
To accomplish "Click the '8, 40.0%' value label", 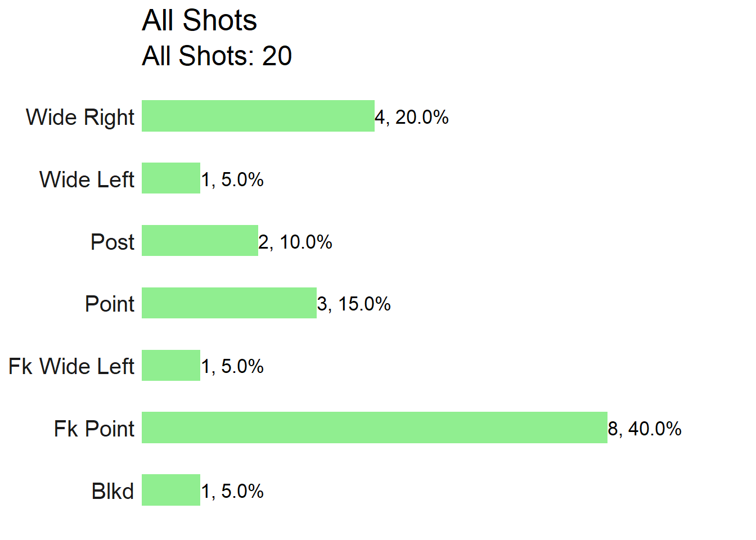I will 645,429.
